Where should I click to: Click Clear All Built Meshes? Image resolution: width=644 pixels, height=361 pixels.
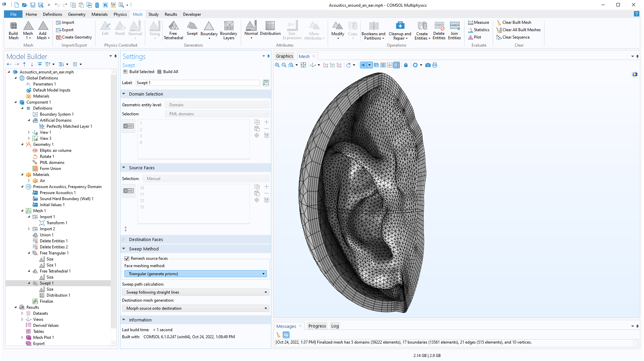tap(519, 30)
